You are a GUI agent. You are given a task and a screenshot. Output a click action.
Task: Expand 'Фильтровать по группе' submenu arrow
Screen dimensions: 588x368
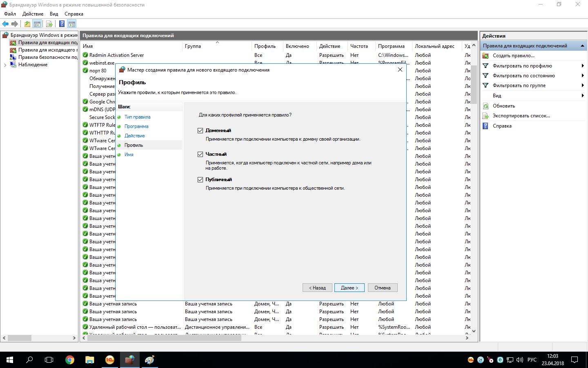point(583,85)
